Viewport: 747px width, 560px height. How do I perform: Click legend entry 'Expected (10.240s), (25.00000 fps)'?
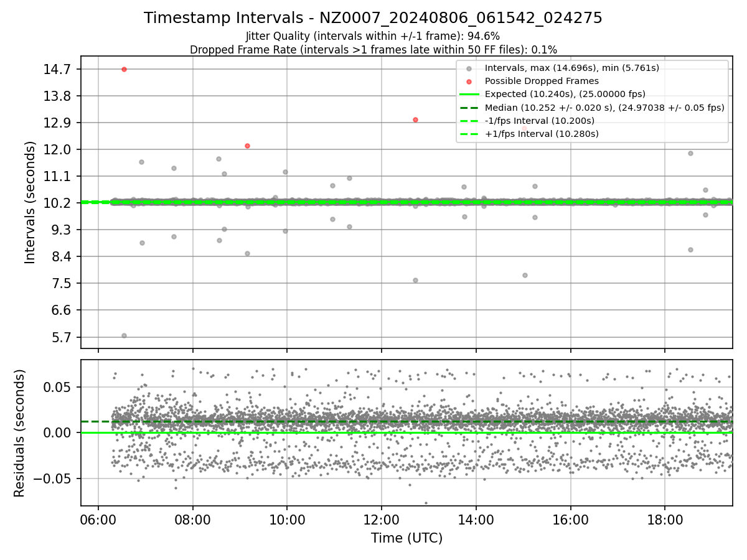[565, 94]
